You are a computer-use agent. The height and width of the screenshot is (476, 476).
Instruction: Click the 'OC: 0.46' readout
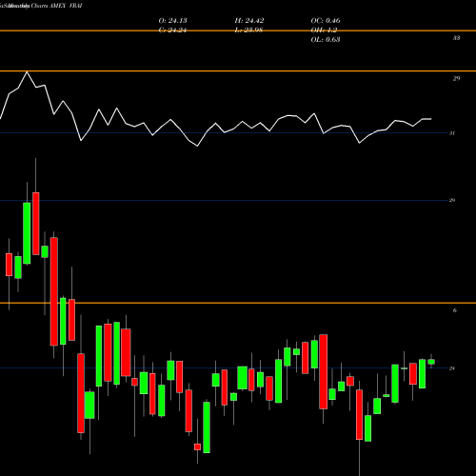326,21
